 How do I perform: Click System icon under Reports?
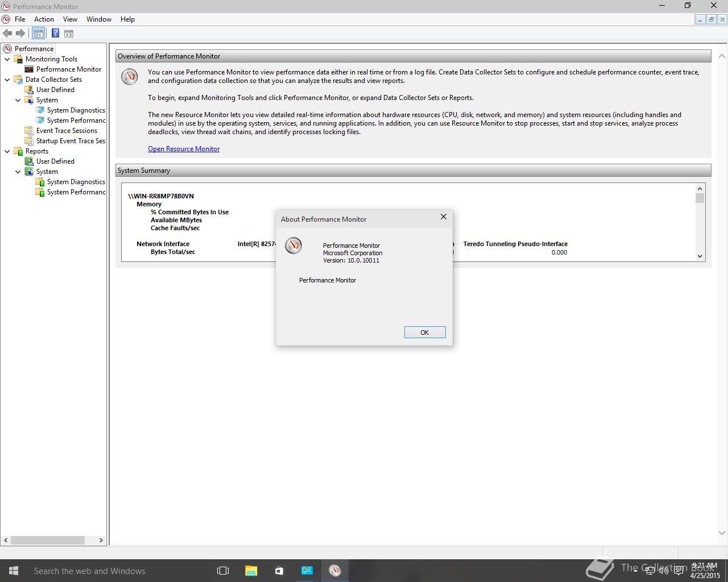(29, 172)
